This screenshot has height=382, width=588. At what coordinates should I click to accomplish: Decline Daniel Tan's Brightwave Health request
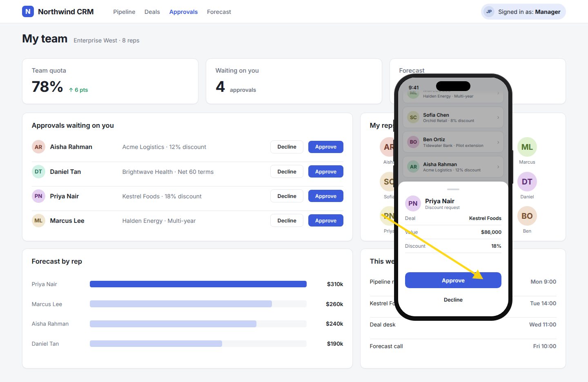pos(287,172)
